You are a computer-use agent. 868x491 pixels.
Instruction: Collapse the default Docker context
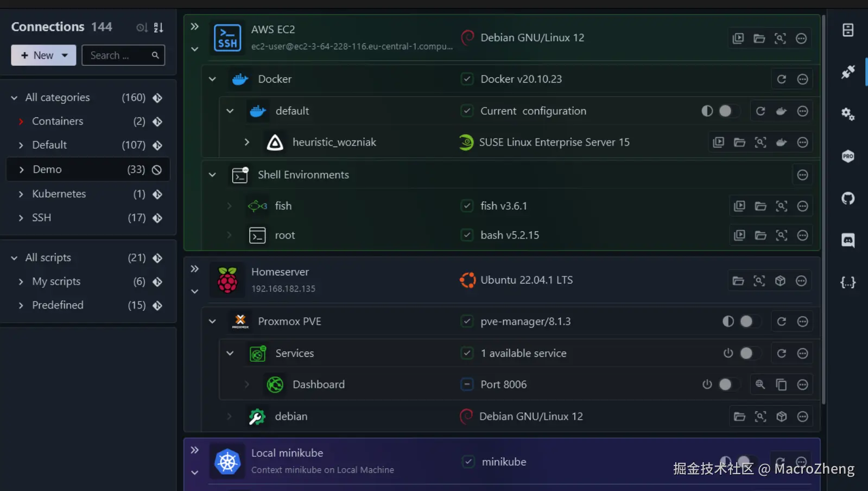click(230, 111)
